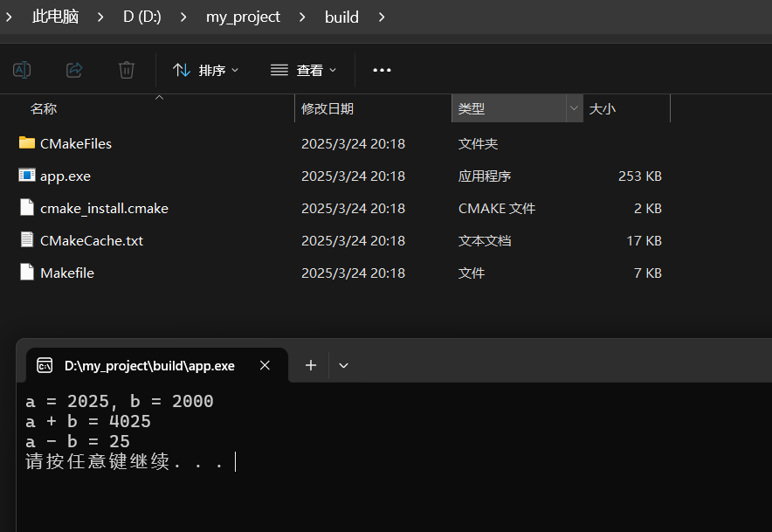The height and width of the screenshot is (532, 772).
Task: Sort by 名称 column header
Action: 44,108
